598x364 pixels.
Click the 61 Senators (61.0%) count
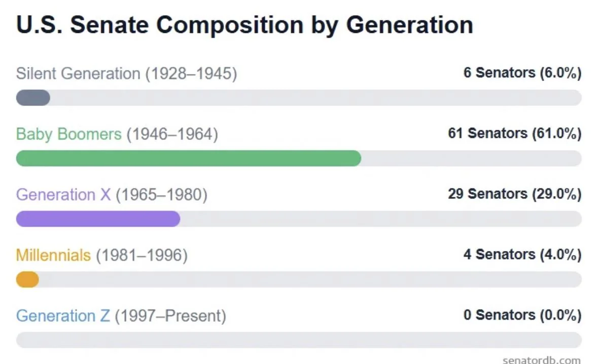click(514, 133)
